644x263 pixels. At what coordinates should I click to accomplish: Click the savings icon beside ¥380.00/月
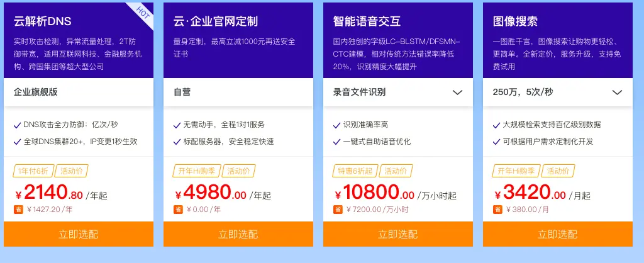(x=497, y=210)
